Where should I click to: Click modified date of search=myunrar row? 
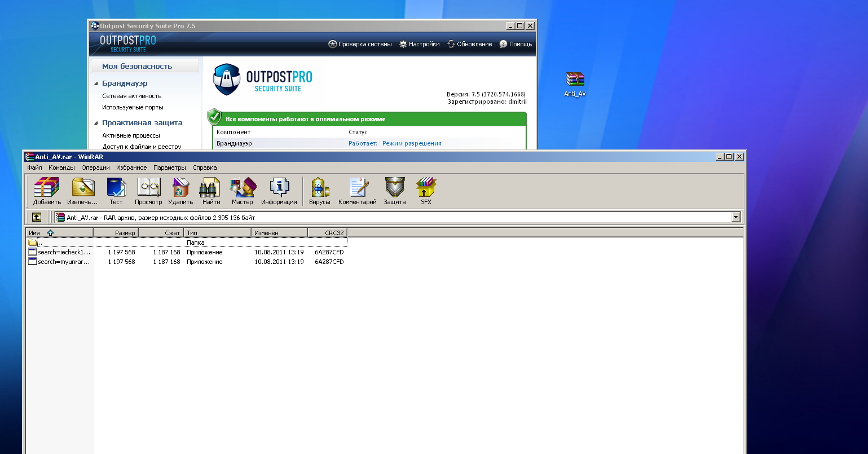(x=279, y=262)
